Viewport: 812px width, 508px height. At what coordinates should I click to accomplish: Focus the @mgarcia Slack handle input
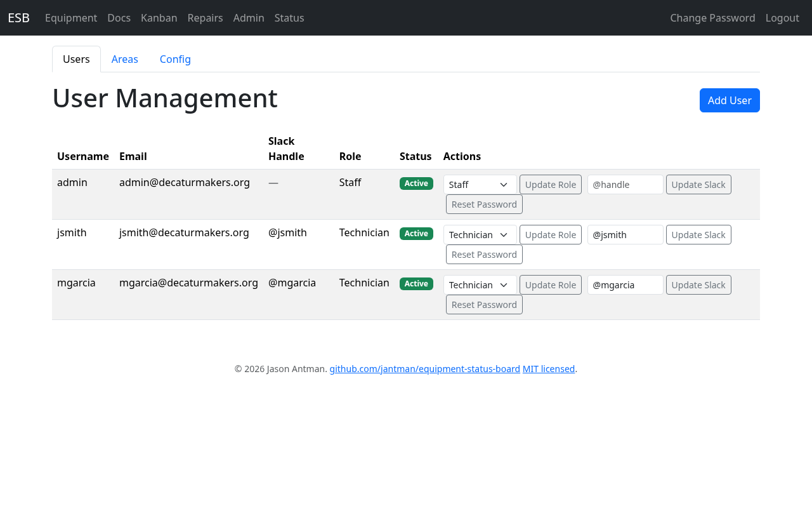625,285
